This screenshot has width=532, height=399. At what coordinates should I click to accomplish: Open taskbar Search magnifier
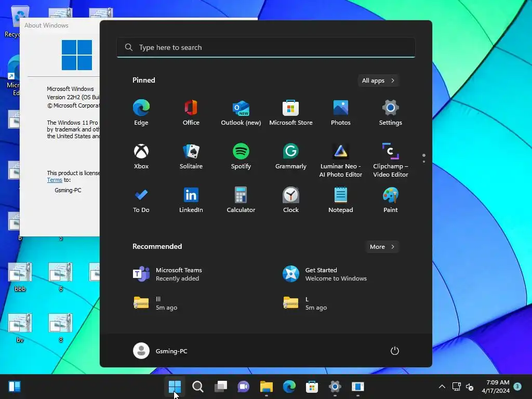(x=198, y=387)
